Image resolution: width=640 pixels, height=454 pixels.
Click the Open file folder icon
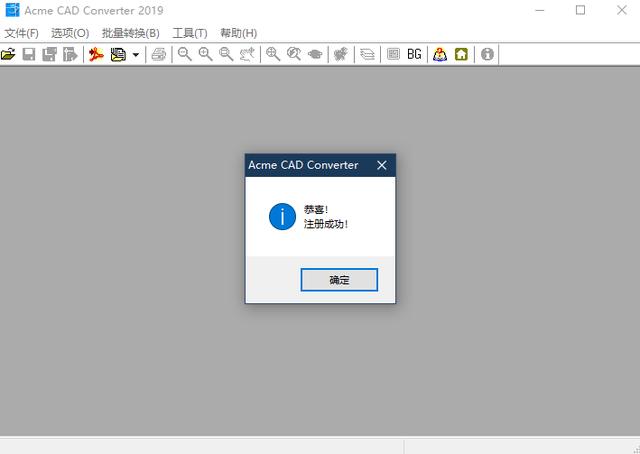point(8,54)
